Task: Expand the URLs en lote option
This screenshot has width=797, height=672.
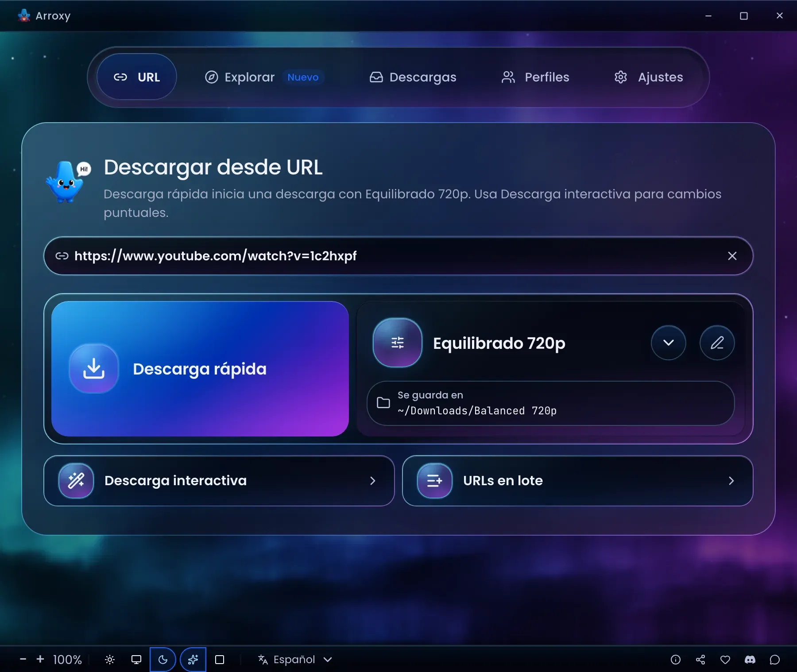Action: (578, 481)
